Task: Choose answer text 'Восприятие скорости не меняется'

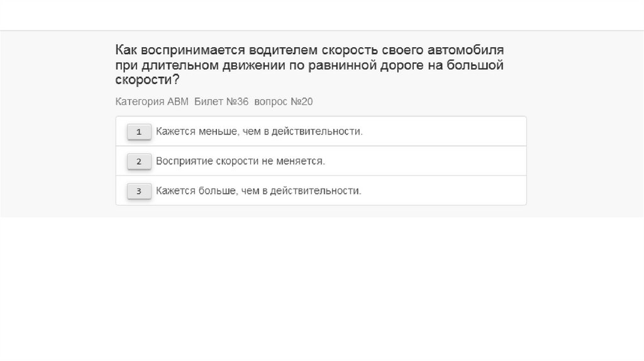Action: click(x=240, y=161)
